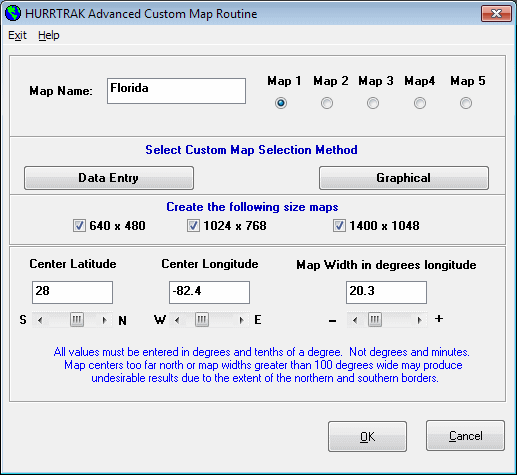This screenshot has height=475, width=517.
Task: Disable the 1400 x 1048 map size
Action: (x=339, y=226)
